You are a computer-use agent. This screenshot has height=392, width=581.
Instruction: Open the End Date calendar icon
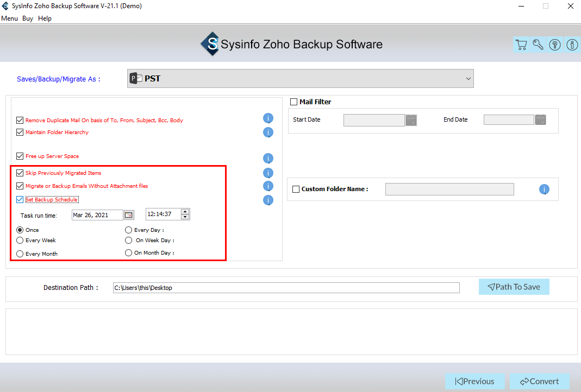541,120
